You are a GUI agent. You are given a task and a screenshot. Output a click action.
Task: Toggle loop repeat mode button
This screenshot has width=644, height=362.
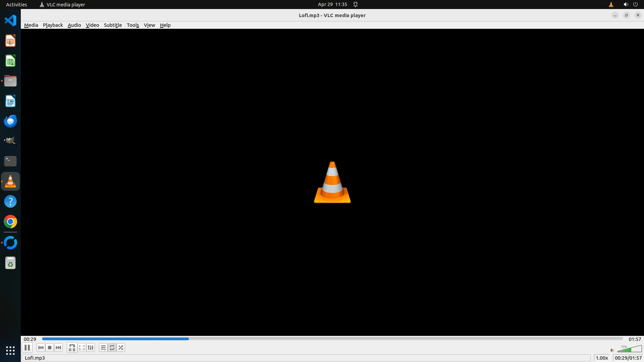click(x=112, y=348)
